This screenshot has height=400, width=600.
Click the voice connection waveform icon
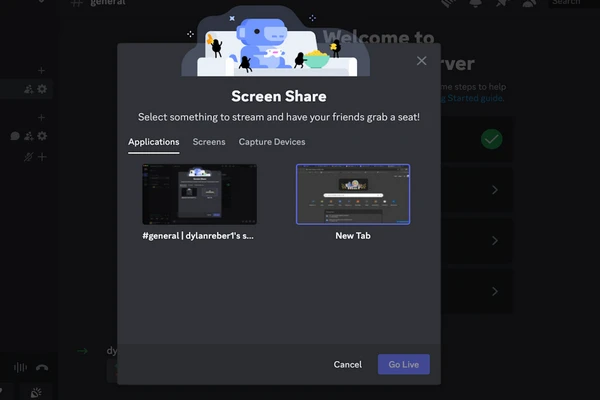click(20, 368)
